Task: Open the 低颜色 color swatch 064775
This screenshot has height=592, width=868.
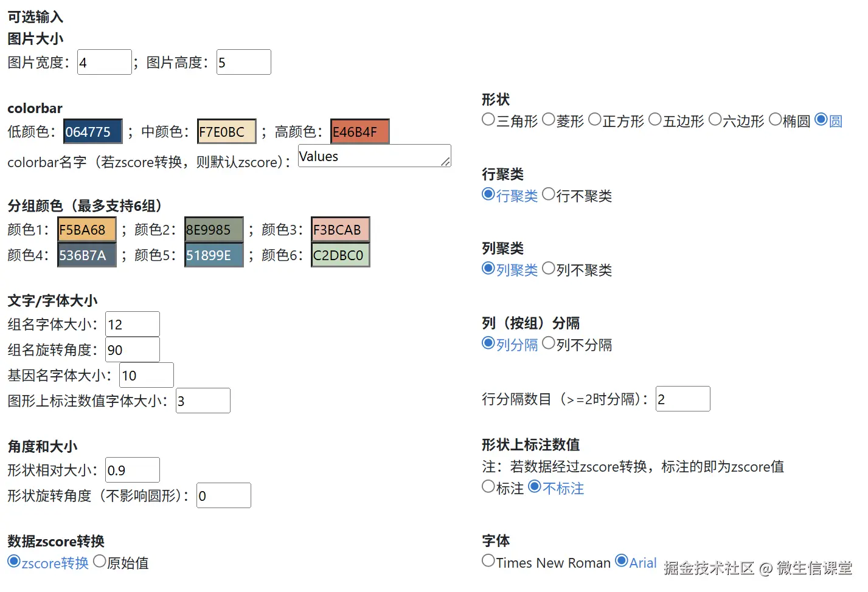Action: coord(92,131)
